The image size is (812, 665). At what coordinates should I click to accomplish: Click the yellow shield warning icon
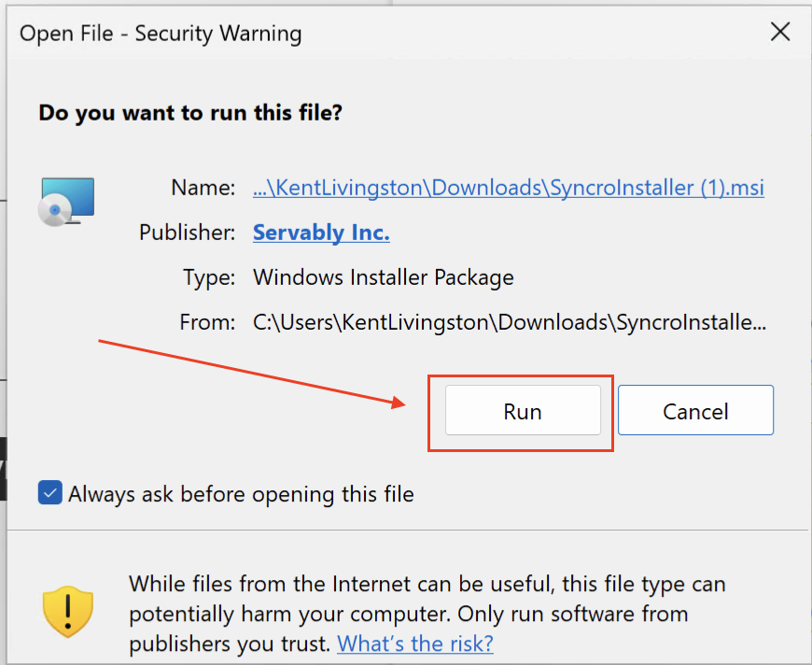tap(68, 612)
